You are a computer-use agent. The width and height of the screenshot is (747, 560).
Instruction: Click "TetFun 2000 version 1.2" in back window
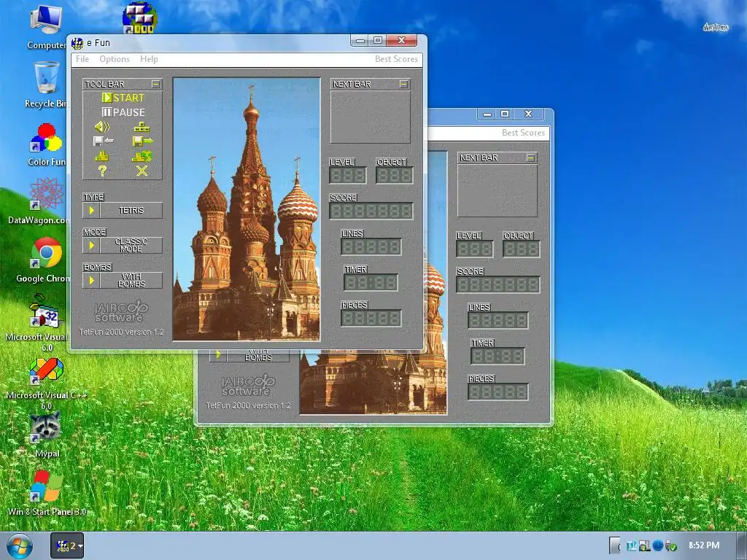coord(248,405)
